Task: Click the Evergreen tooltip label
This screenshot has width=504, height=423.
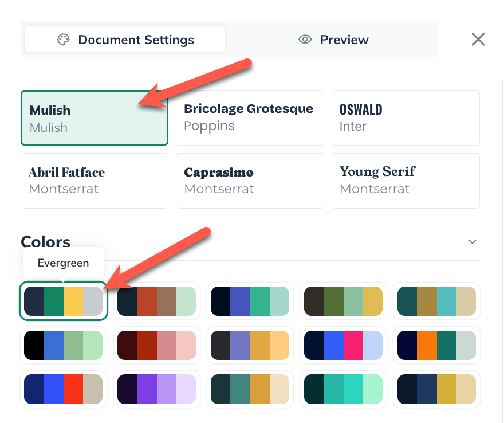Action: pyautogui.click(x=63, y=263)
